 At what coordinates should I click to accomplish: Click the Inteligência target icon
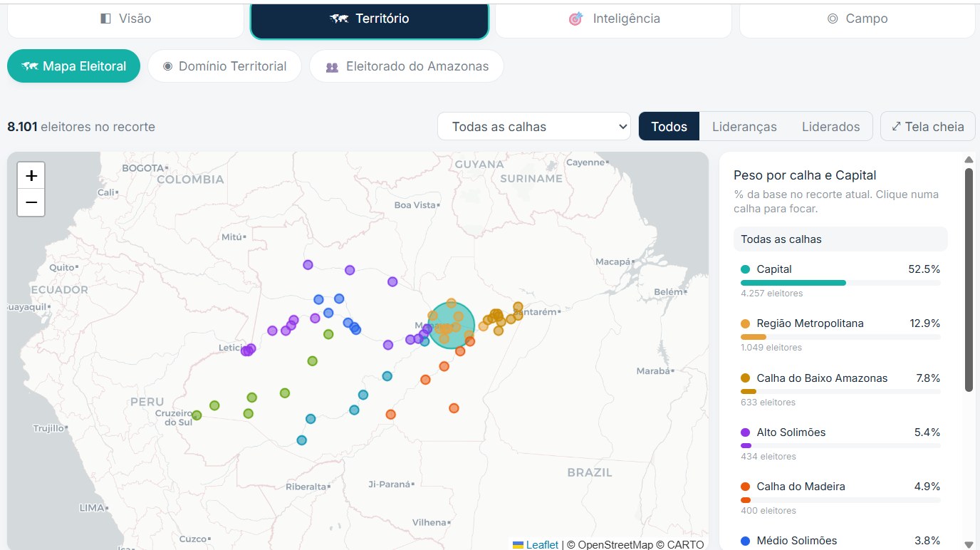pos(575,19)
